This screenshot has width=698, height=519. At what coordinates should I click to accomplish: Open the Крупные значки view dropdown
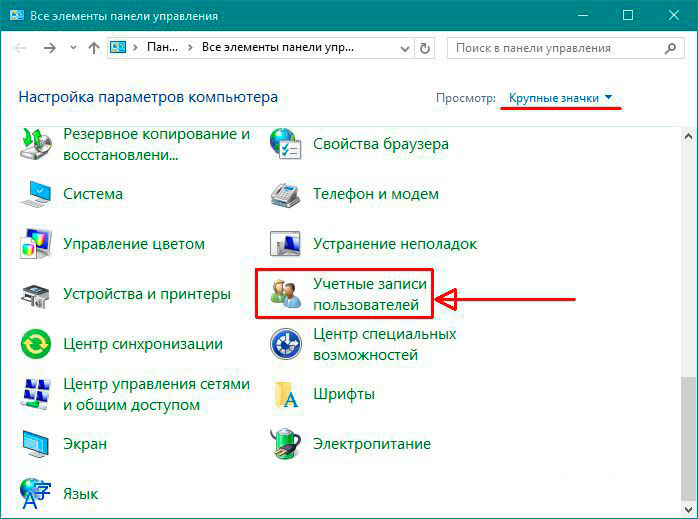[x=560, y=98]
